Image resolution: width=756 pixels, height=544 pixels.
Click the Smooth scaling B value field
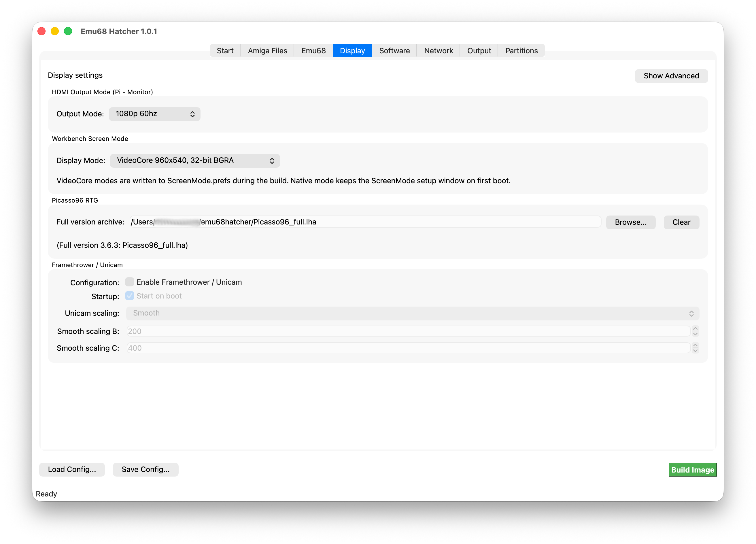pyautogui.click(x=408, y=331)
